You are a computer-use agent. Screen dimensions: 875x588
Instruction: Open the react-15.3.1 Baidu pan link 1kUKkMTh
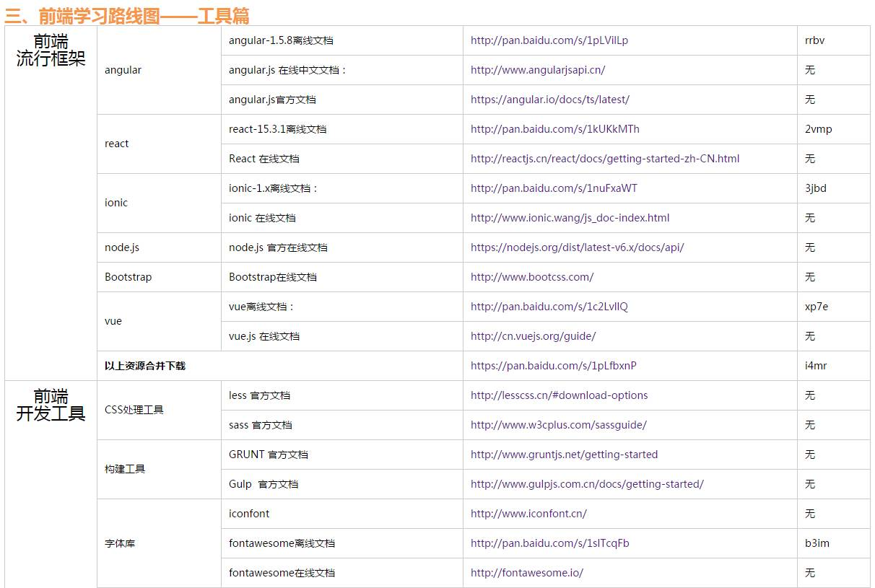555,129
